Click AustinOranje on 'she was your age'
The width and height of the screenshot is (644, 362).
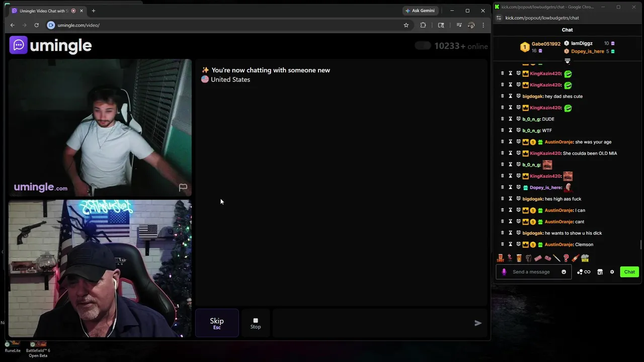[558, 142]
